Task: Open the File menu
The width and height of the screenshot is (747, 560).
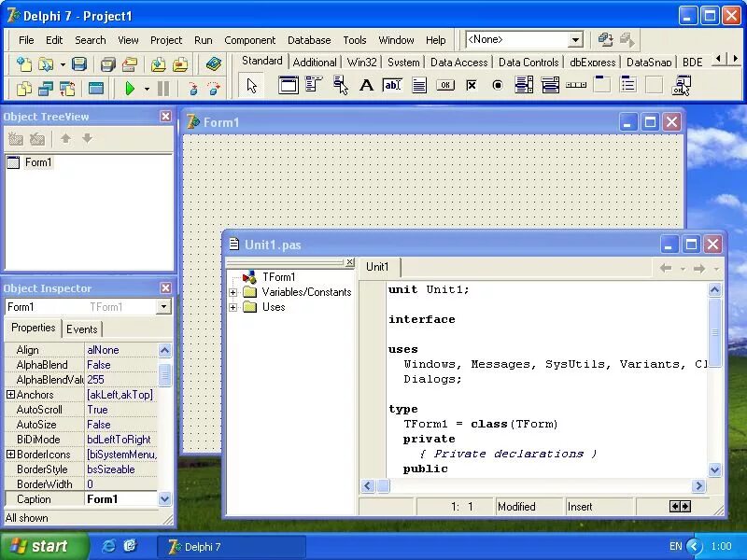Action: [26, 40]
